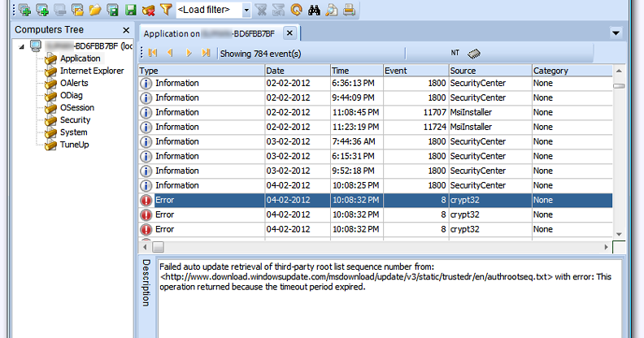
Task: Click the add computer toolbar icon
Action: tap(42, 10)
